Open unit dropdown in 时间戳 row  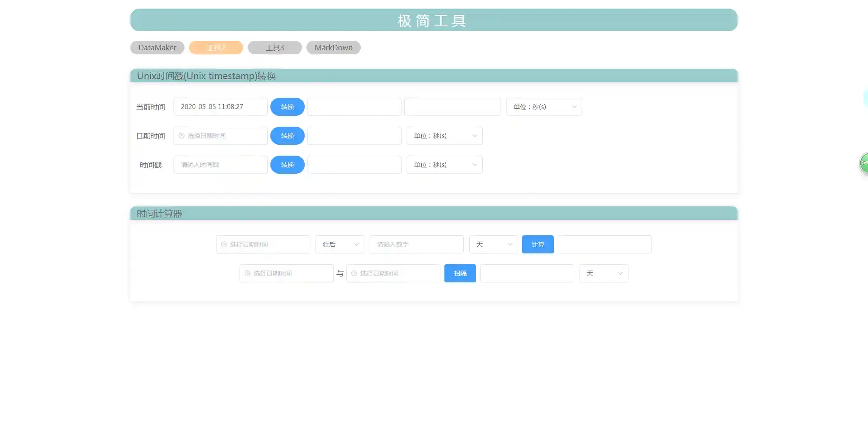tap(444, 165)
